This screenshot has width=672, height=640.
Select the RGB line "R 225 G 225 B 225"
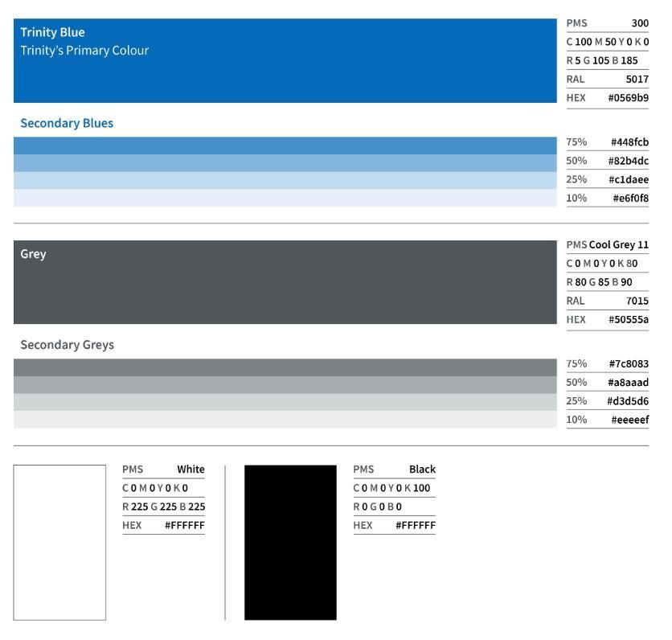pos(164,507)
